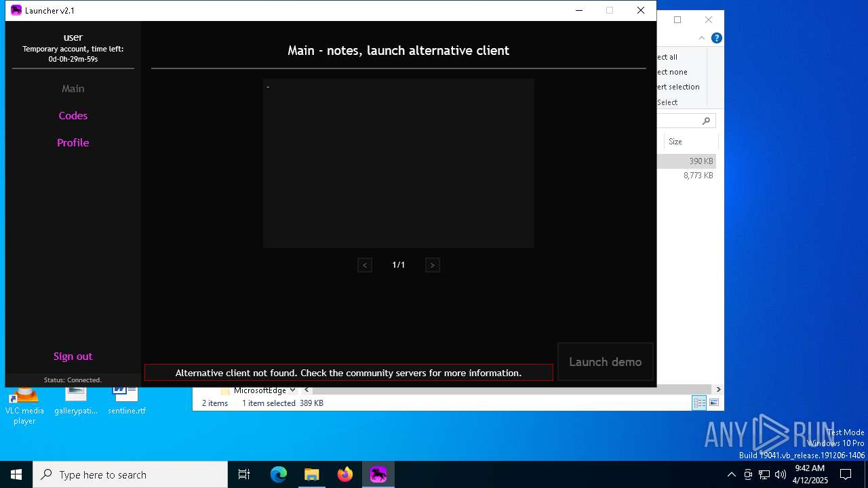
Task: Click inside the notes text area
Action: tap(399, 163)
